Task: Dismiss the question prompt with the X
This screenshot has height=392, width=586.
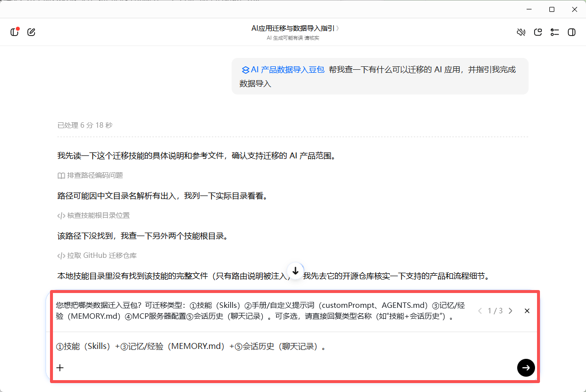Action: 527,311
